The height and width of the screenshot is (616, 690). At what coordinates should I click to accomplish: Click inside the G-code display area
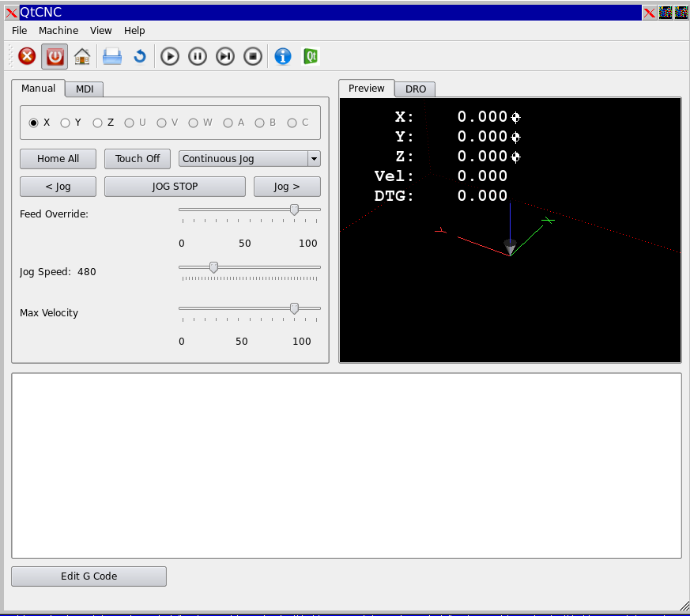(x=346, y=466)
